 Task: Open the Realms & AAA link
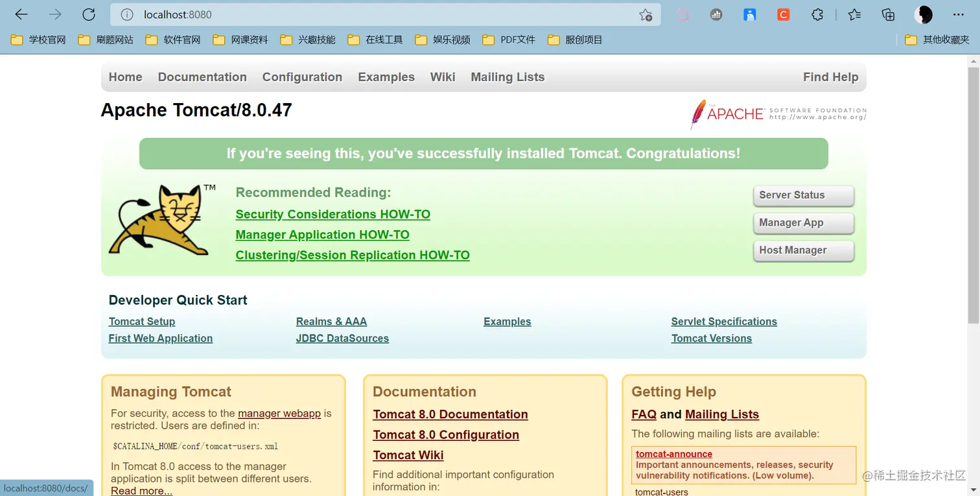click(x=331, y=322)
